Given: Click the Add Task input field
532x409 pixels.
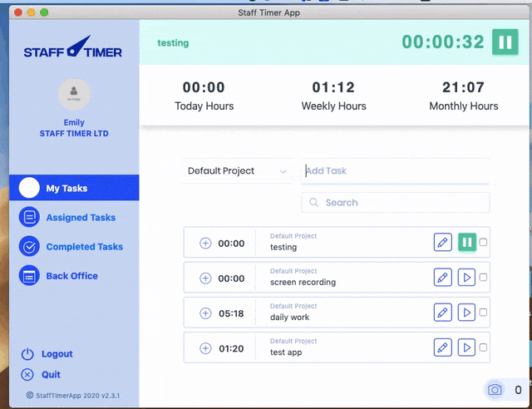Looking at the screenshot, I should (x=395, y=170).
